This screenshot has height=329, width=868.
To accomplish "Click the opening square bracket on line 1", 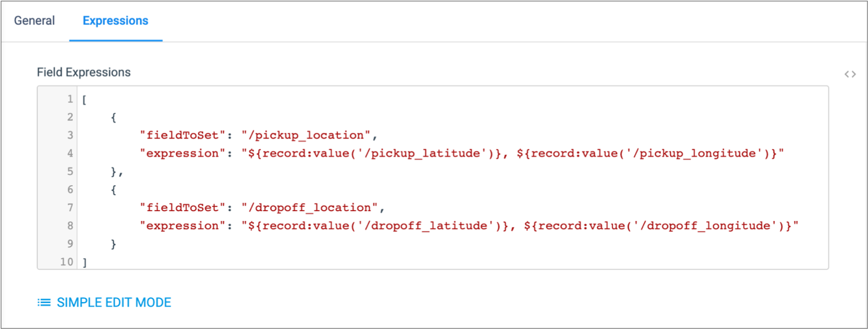I will click(x=85, y=100).
